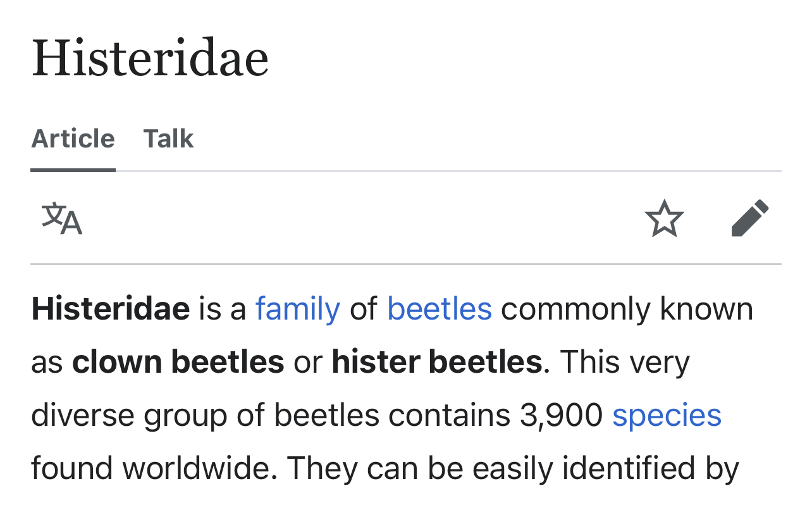Switch to the Talk tab
The width and height of the screenshot is (812, 505).
168,139
